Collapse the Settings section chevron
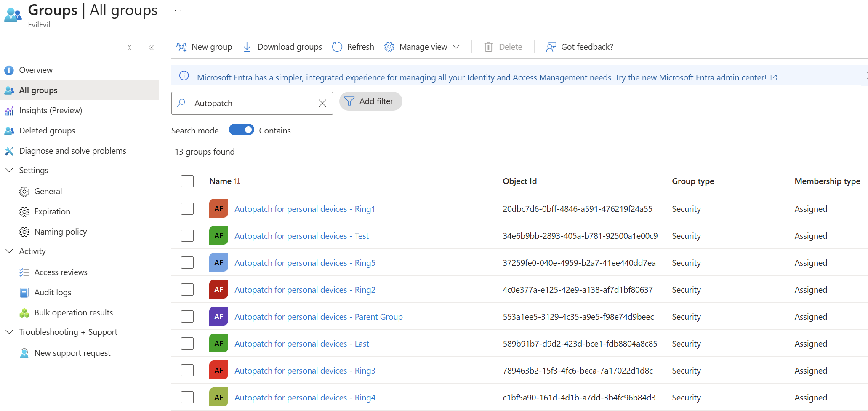The width and height of the screenshot is (868, 411). (9, 170)
